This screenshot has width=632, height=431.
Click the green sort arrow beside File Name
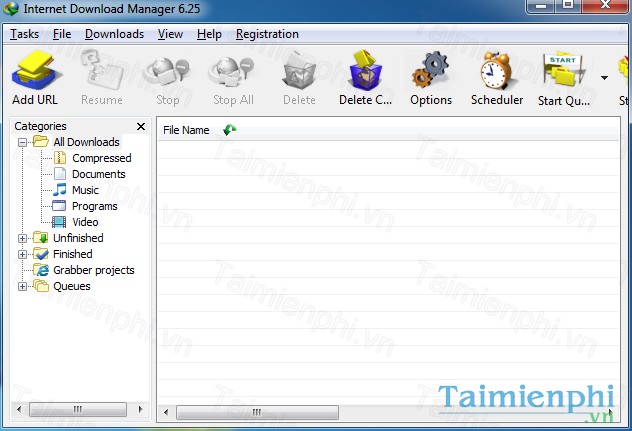tap(230, 130)
